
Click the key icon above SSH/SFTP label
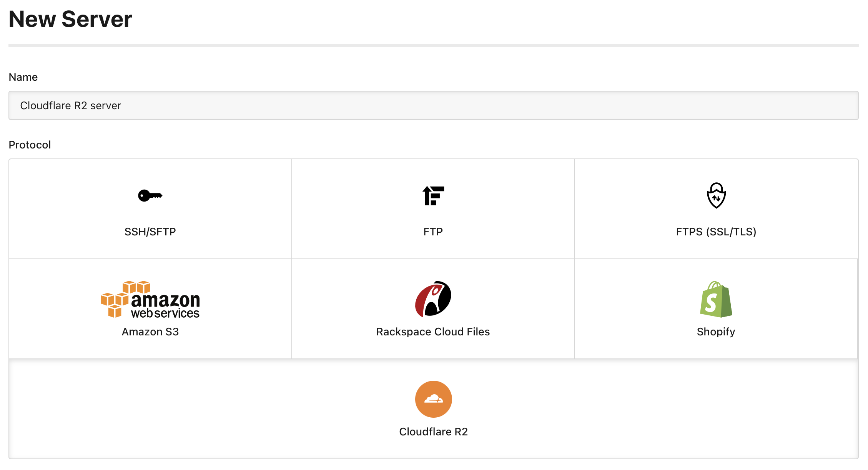[150, 195]
